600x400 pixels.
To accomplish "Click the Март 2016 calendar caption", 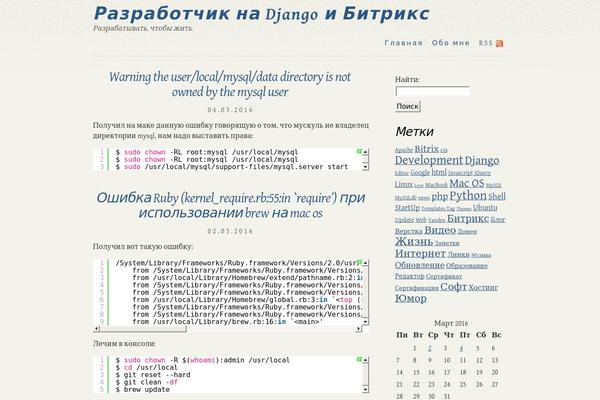I will pos(451,323).
